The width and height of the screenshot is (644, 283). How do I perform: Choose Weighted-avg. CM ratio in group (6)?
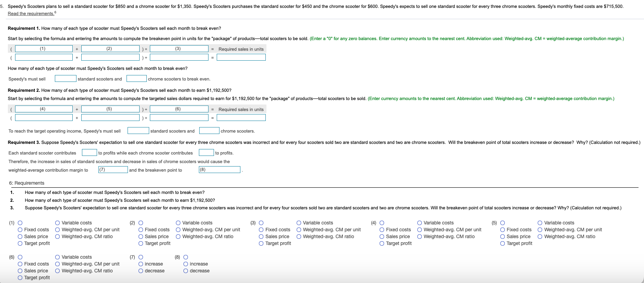pos(58,271)
